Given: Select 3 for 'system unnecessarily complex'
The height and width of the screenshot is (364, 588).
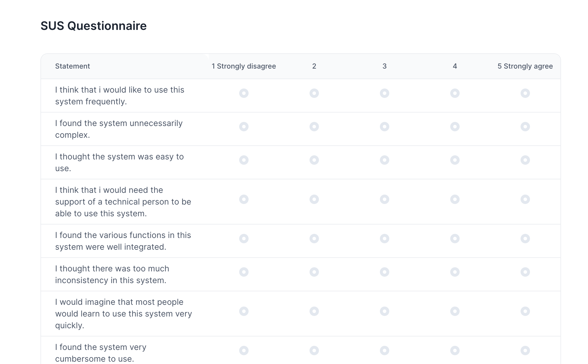Looking at the screenshot, I should click(x=385, y=127).
